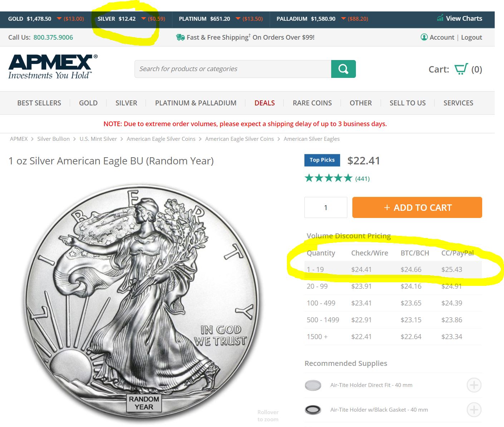Click the APMEX logo
Image resolution: width=504 pixels, height=427 pixels.
pyautogui.click(x=53, y=67)
